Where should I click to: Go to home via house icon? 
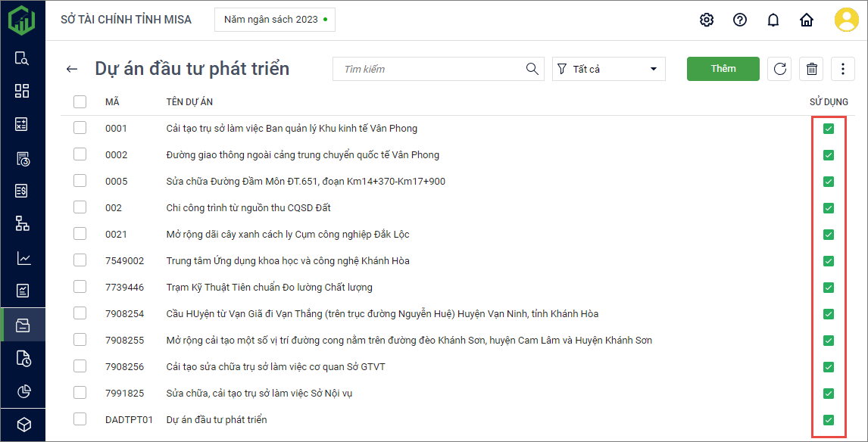807,20
